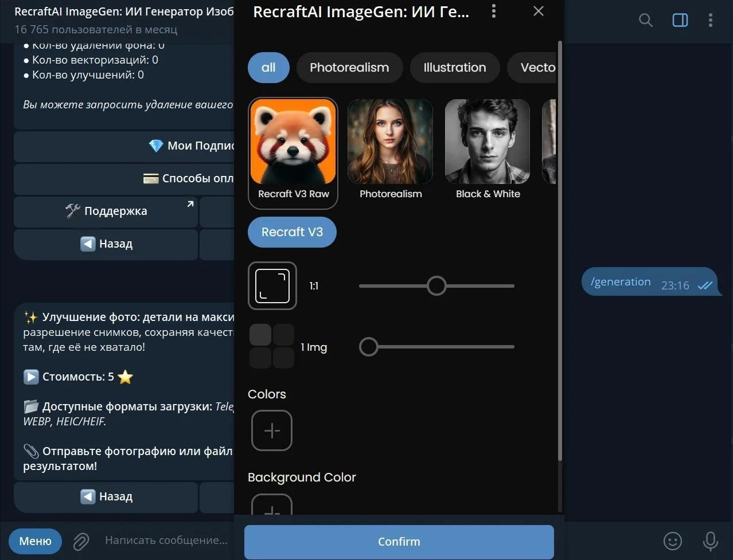Open the emoji picker icon
733x560 pixels.
pyautogui.click(x=672, y=541)
